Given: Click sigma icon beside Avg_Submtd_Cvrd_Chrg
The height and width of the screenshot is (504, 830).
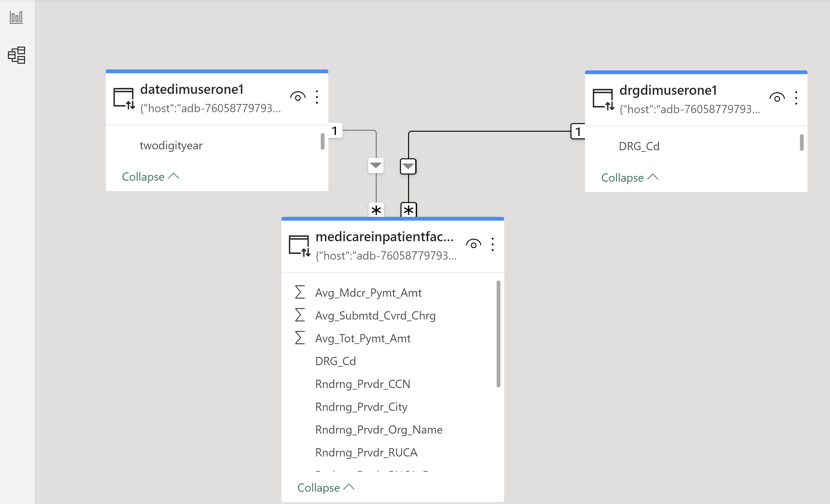Looking at the screenshot, I should pos(299,315).
